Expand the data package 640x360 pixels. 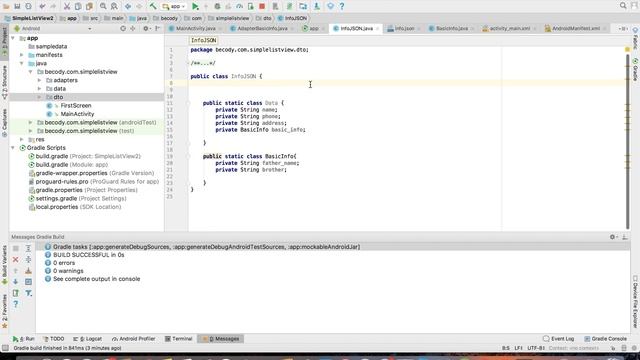point(39,89)
